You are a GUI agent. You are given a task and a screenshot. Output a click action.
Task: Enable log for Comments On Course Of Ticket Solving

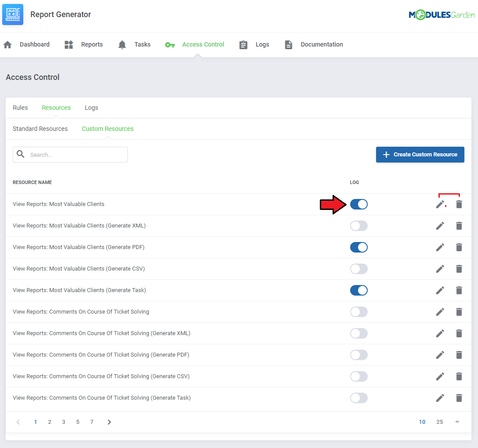tap(359, 312)
